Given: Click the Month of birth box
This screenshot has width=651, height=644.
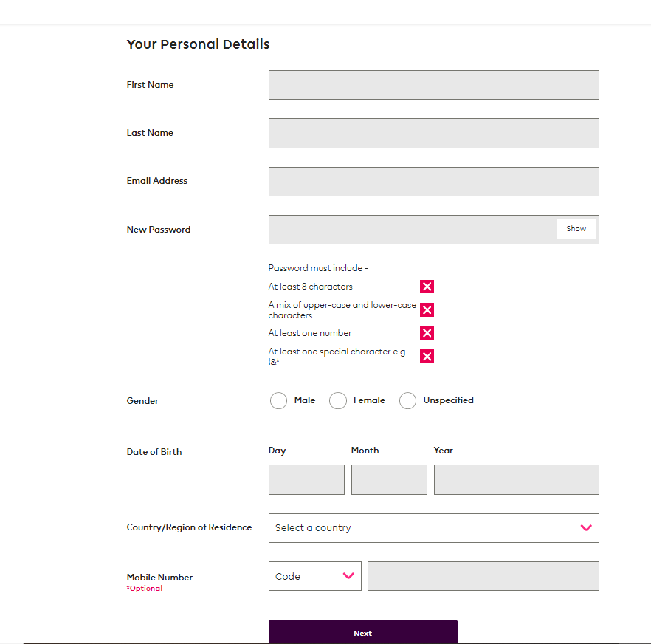Looking at the screenshot, I should [389, 479].
